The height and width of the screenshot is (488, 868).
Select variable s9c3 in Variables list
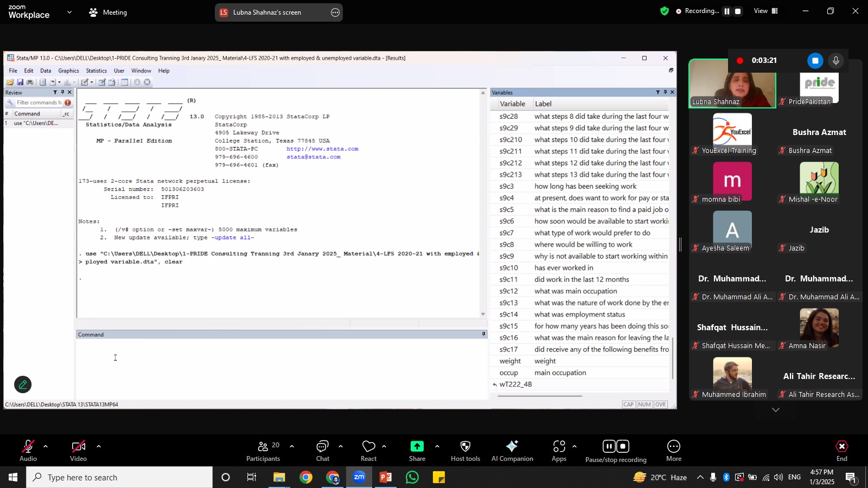tap(579, 186)
